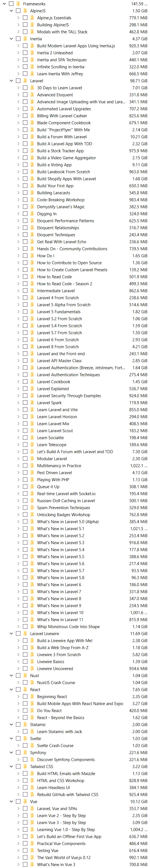Check the Vue category folder checkbox
Viewport: 150px width, 868px height.
(x=18, y=802)
